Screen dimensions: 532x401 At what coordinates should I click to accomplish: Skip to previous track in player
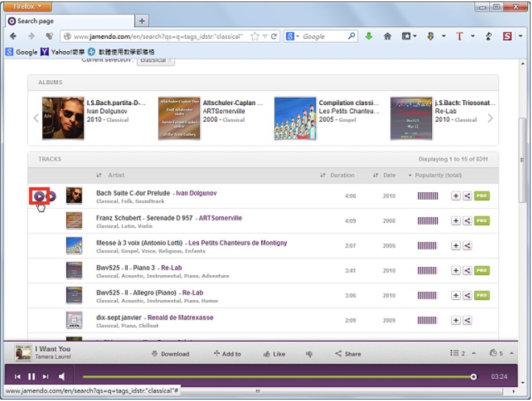[17, 377]
